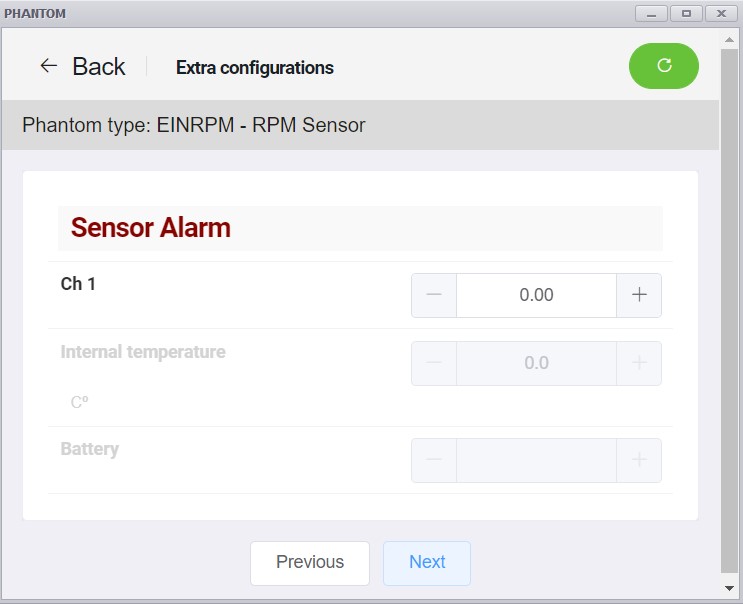Click the scrollbar up arrow

(730, 40)
